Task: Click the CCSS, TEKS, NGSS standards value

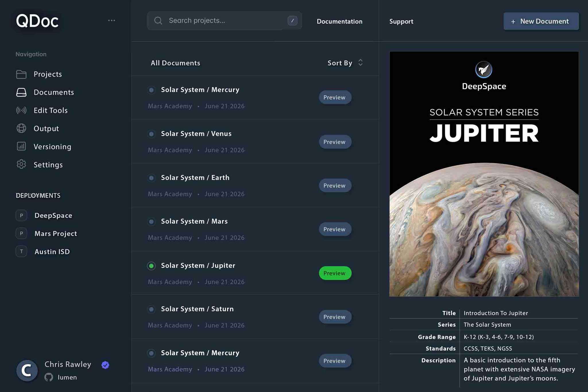Action: click(488, 348)
